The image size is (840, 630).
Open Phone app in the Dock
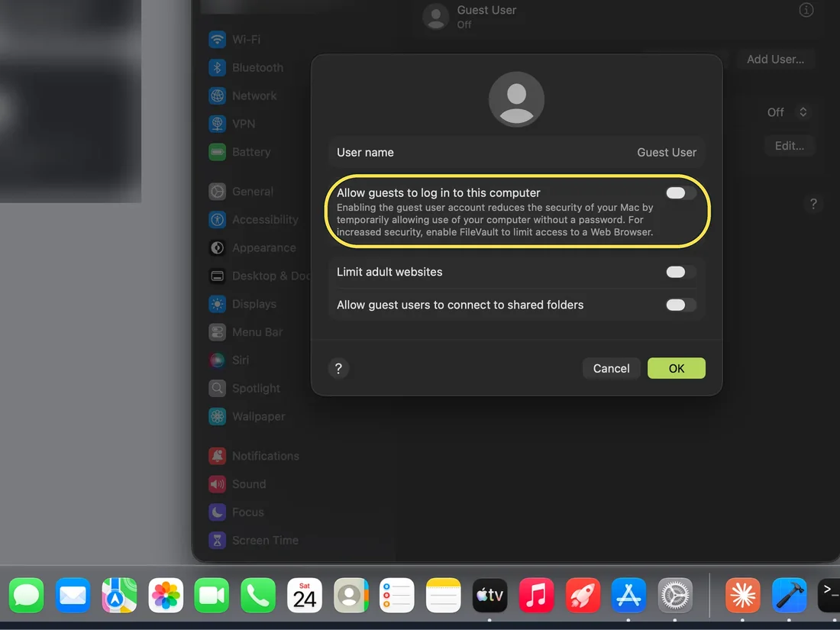point(258,595)
